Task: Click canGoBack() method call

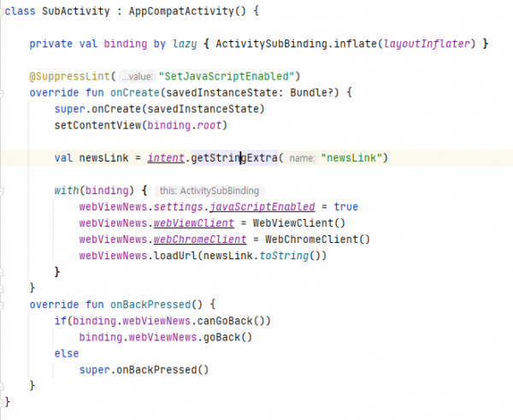Action: click(231, 321)
